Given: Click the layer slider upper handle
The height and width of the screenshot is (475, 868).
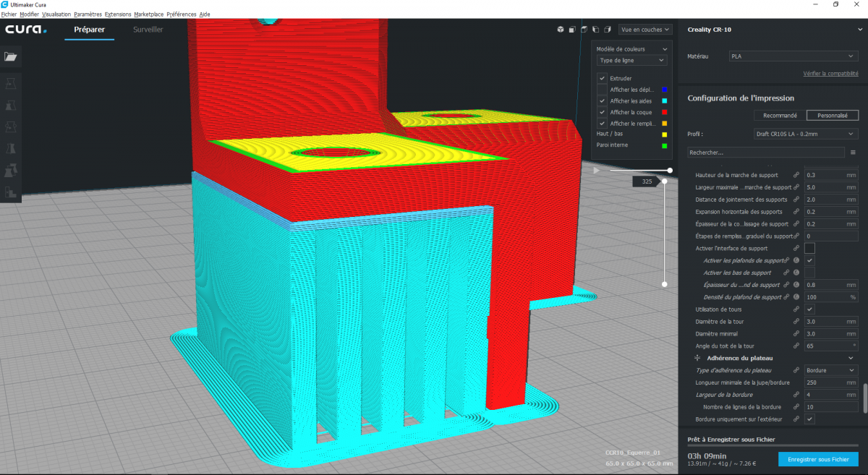Looking at the screenshot, I should 665,182.
